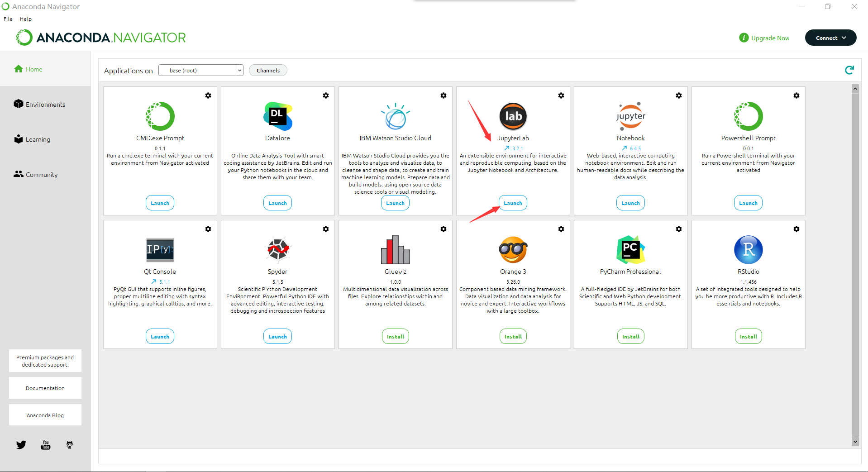Launch Qt Console
Viewport: 868px width, 472px height.
coord(160,337)
